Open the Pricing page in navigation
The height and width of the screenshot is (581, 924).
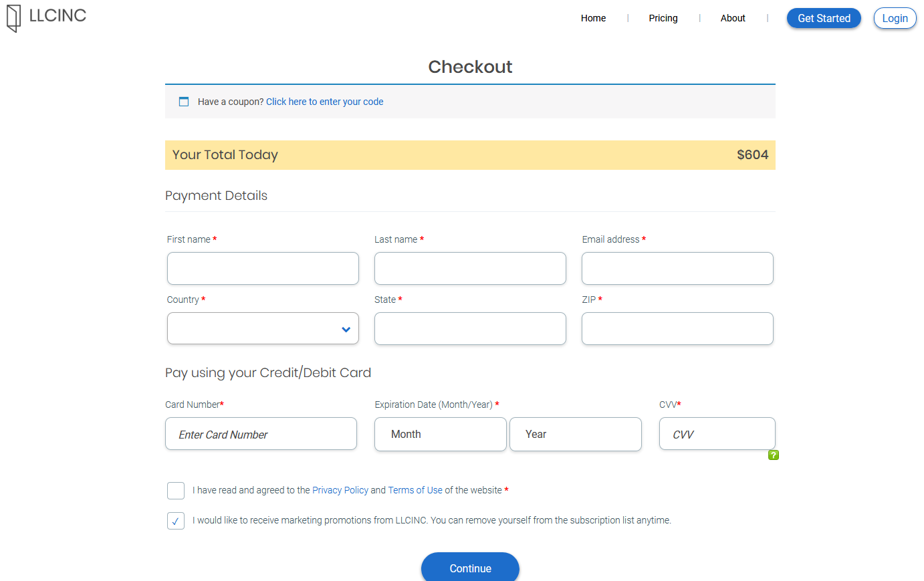tap(663, 18)
